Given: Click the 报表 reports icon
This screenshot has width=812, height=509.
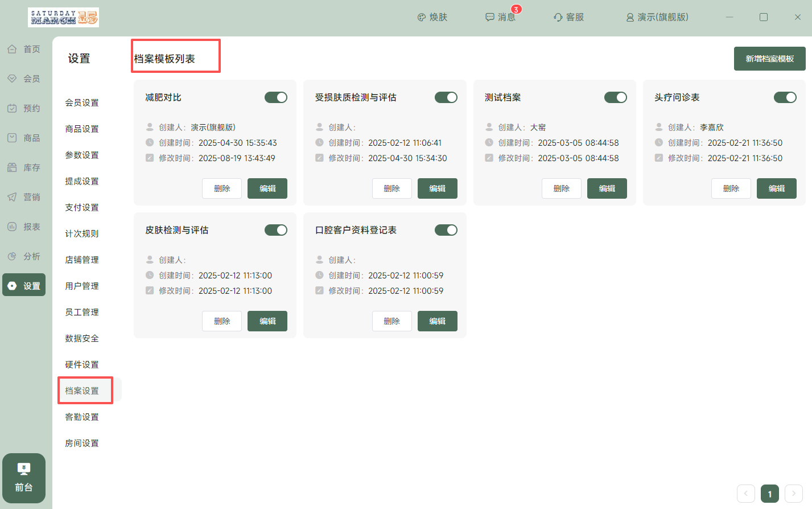Looking at the screenshot, I should tap(12, 227).
